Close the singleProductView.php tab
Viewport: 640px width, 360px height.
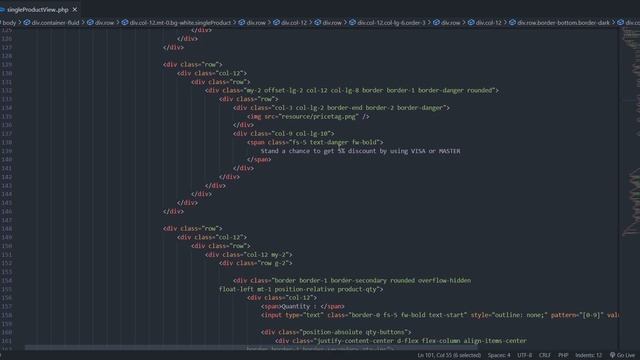coord(75,9)
